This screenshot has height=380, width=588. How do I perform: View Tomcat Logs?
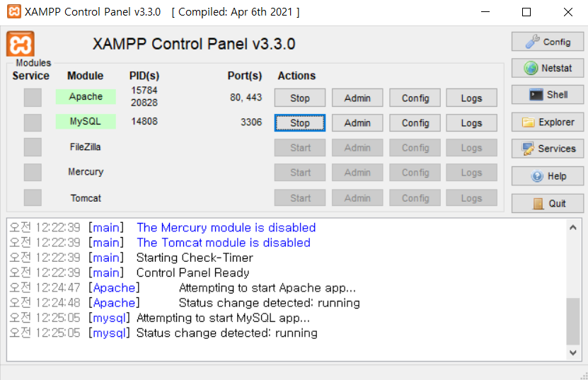(472, 197)
